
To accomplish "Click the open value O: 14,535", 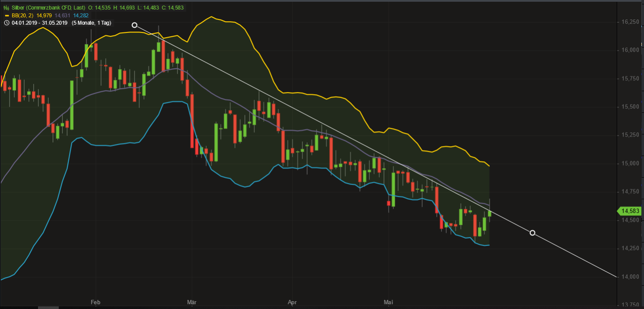I will pos(99,8).
